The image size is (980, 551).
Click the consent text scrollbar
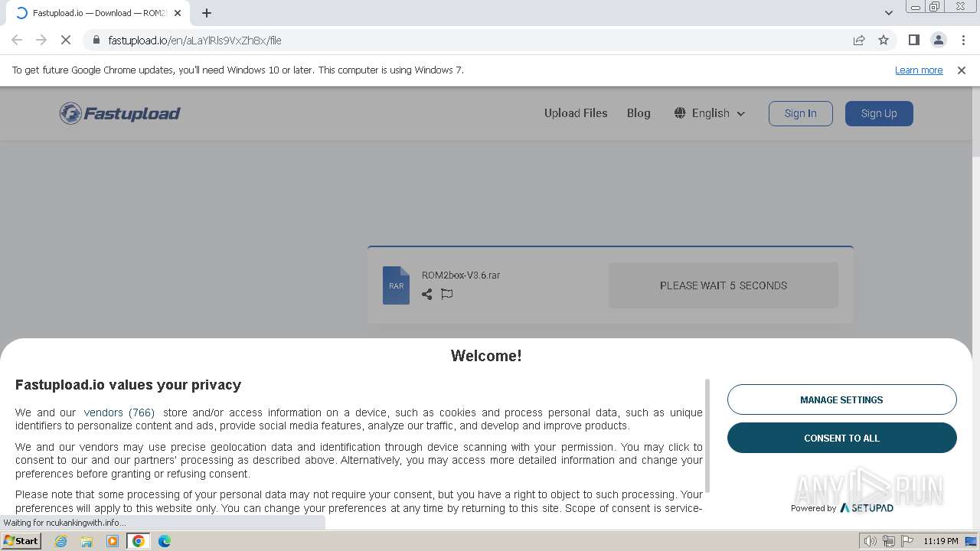click(x=707, y=436)
